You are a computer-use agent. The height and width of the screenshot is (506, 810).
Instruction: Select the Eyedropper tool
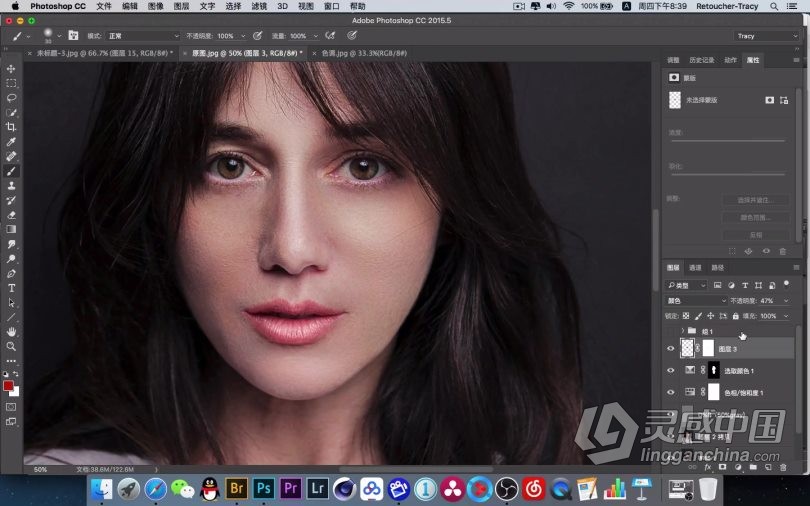[x=11, y=141]
